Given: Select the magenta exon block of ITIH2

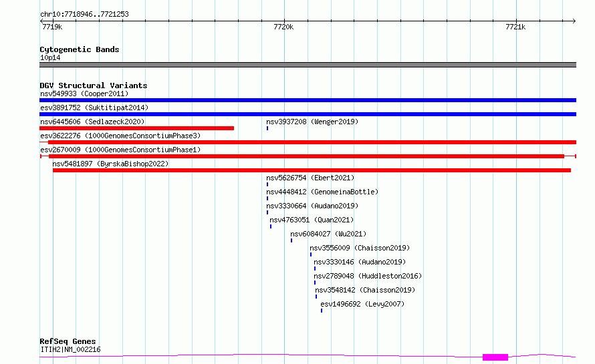Looking at the screenshot, I should (x=495, y=357).
